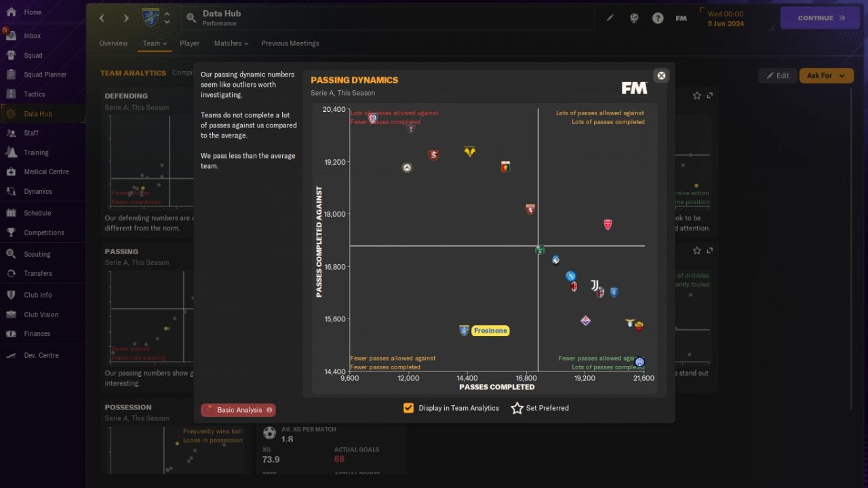Select the red Monza badge on the chart
This screenshot has height=488, width=868.
(x=608, y=224)
